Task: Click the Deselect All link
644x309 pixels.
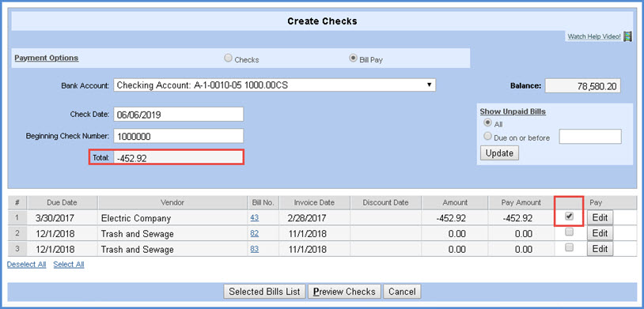Action: tap(27, 265)
